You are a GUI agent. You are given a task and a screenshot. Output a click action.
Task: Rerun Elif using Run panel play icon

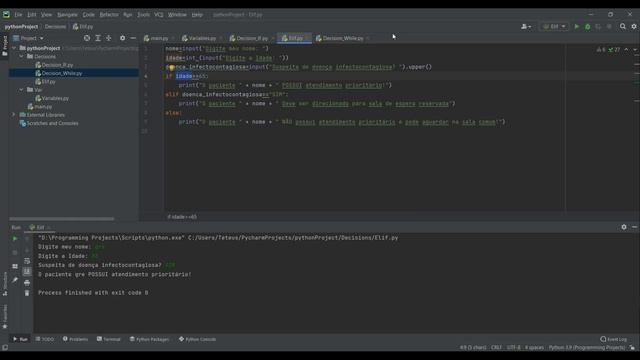coord(15,238)
